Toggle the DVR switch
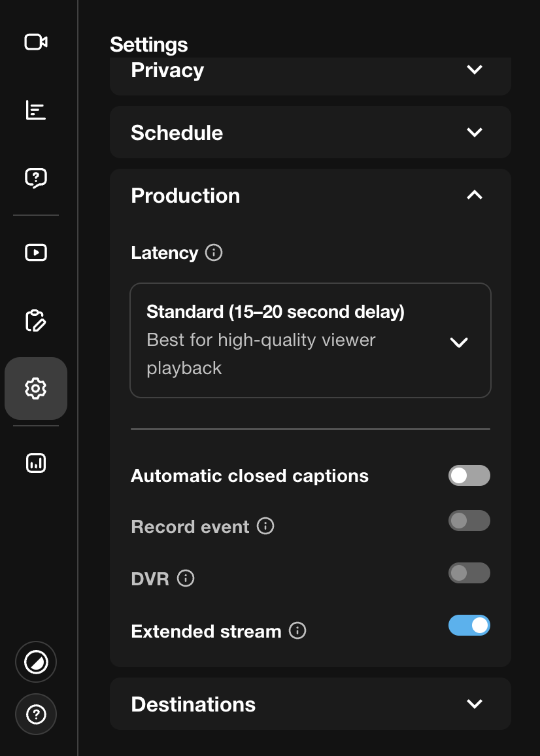This screenshot has height=756, width=540. point(469,573)
